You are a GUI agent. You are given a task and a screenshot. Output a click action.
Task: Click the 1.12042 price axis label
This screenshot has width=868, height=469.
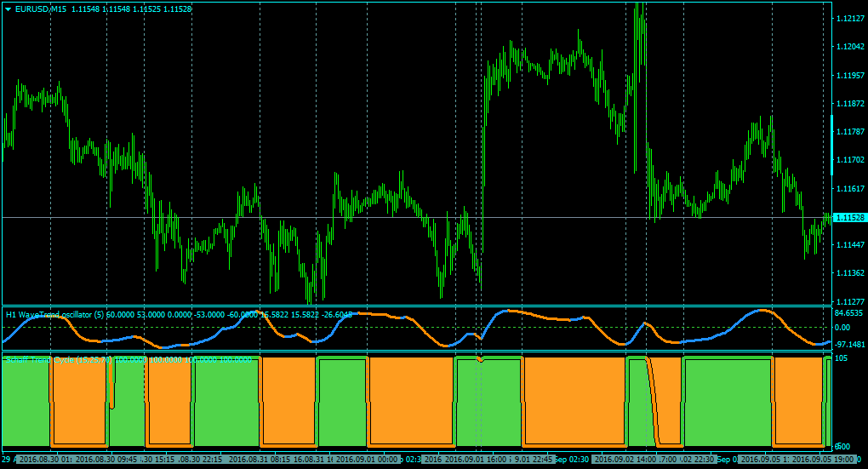pyautogui.click(x=850, y=47)
